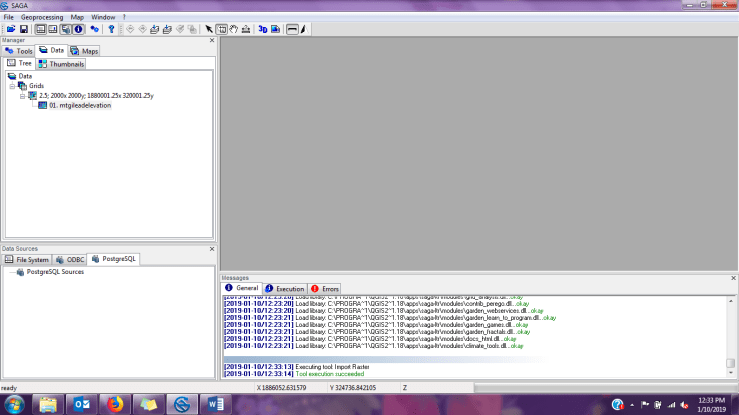Close the Data Sources panel
The image size is (739, 415).
(211, 248)
